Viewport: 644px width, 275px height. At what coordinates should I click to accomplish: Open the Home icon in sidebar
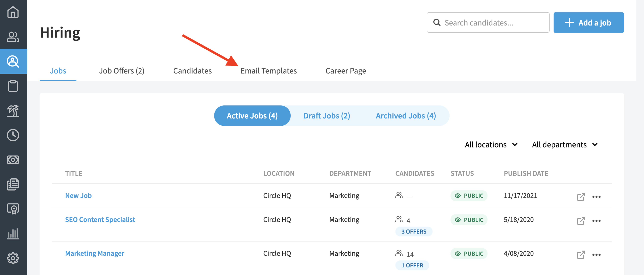(13, 12)
